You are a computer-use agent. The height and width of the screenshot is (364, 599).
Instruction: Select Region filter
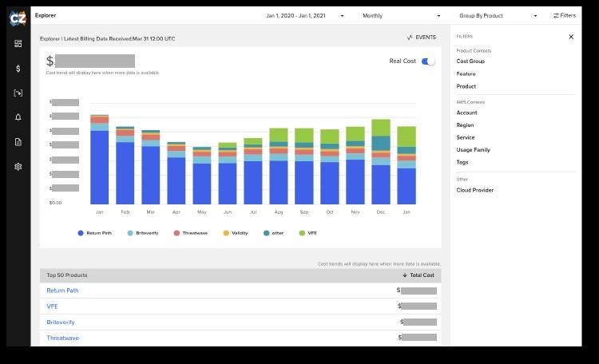[465, 125]
